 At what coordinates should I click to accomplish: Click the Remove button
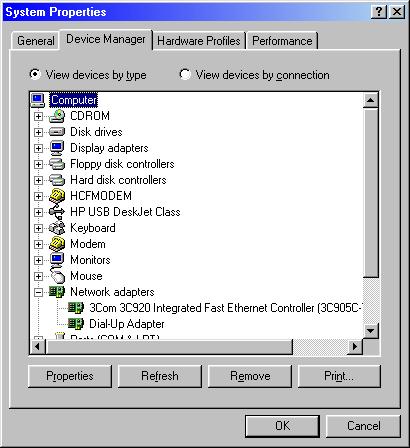pyautogui.click(x=250, y=376)
